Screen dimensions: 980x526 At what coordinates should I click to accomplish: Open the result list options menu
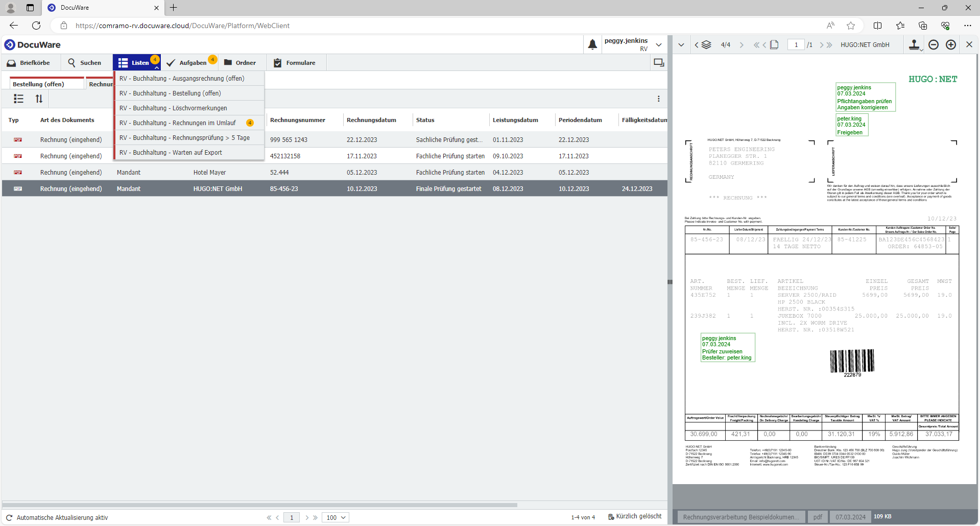[658, 99]
